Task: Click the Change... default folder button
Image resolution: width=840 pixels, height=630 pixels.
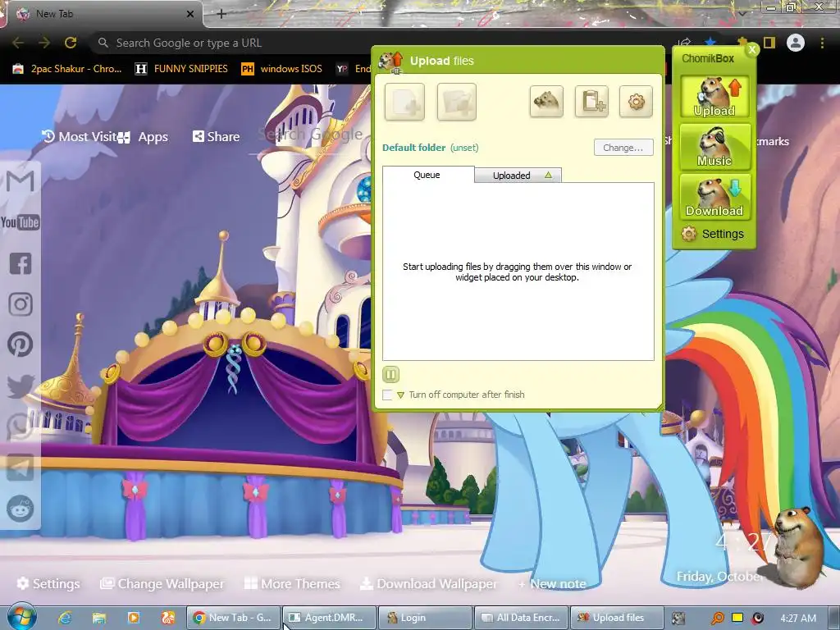Action: click(x=623, y=148)
